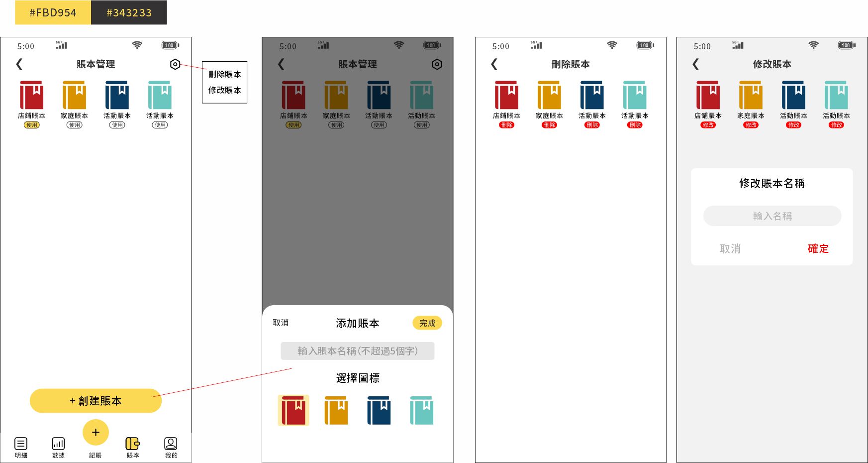Tap the 我的 profile icon in bottom bar
The image size is (868, 463).
click(171, 444)
